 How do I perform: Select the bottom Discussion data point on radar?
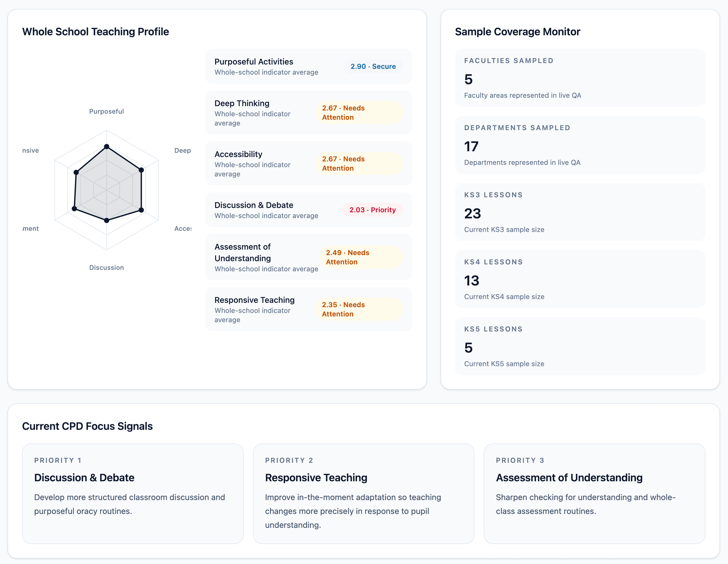(x=107, y=220)
